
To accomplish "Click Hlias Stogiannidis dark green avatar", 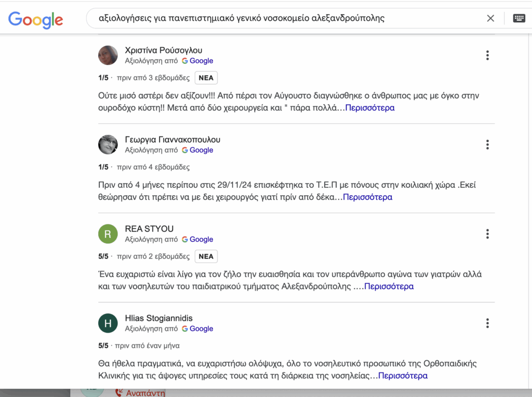I will pyautogui.click(x=108, y=323).
